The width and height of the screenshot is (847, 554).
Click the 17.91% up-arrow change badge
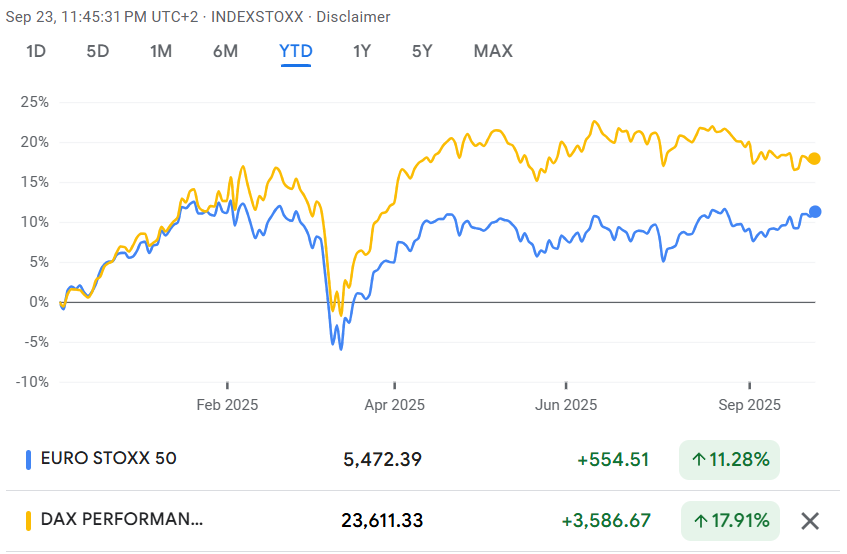pyautogui.click(x=729, y=520)
